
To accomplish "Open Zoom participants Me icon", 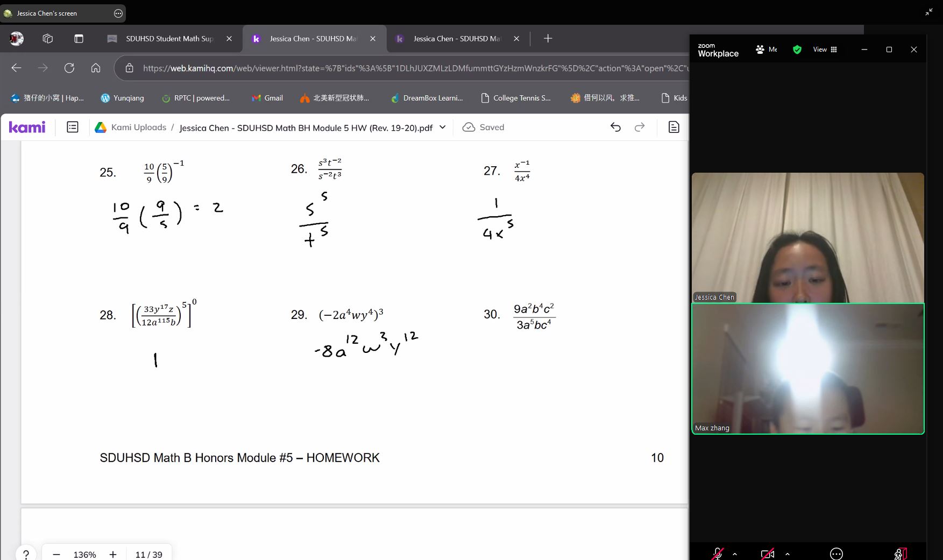I will click(x=766, y=49).
